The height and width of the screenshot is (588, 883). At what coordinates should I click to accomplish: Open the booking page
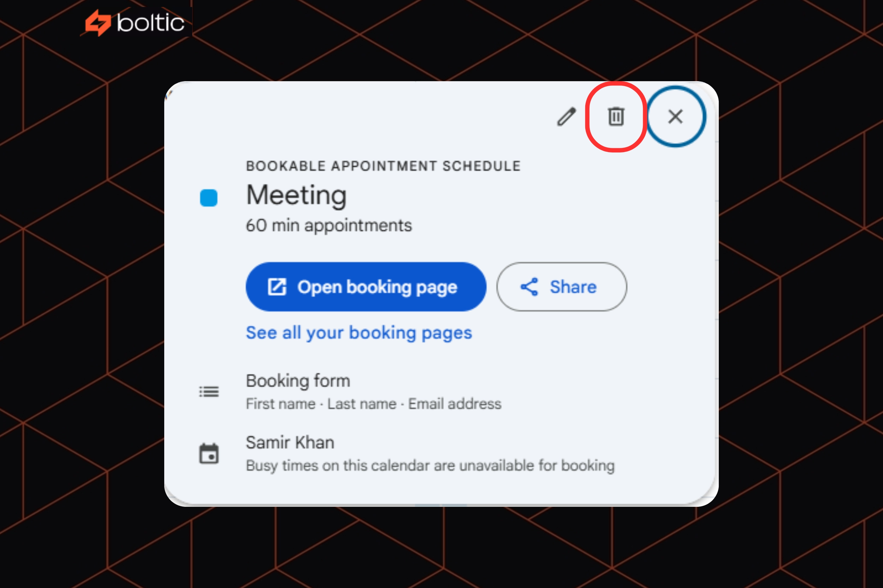pyautogui.click(x=366, y=287)
